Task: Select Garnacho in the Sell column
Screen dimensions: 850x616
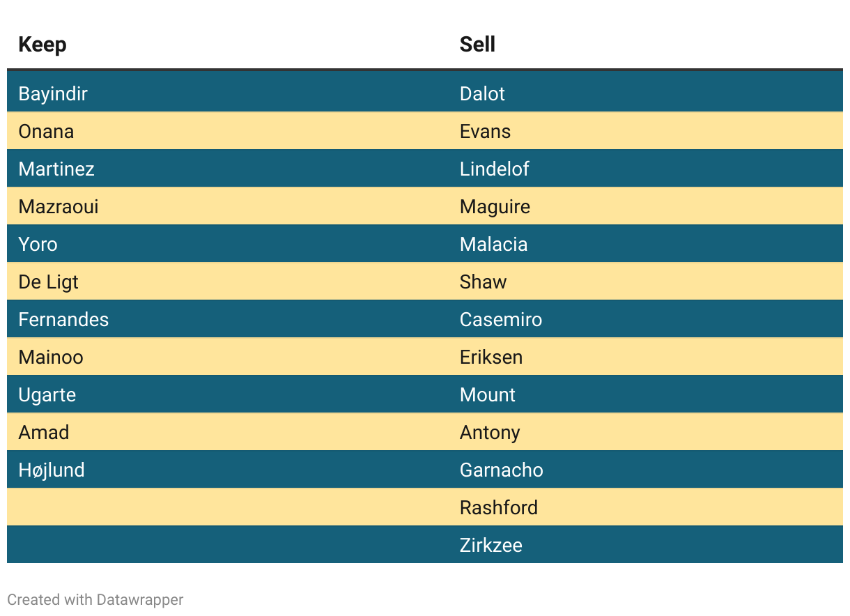Action: click(502, 470)
